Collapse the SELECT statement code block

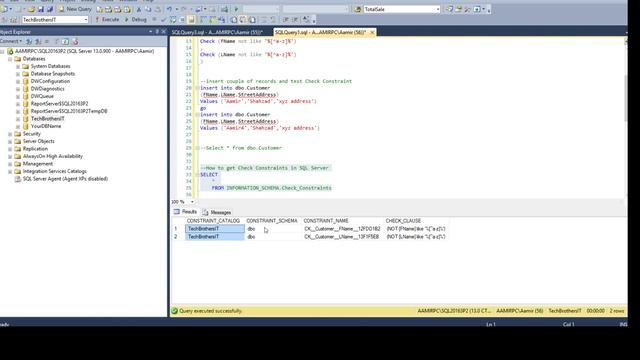pyautogui.click(x=198, y=175)
